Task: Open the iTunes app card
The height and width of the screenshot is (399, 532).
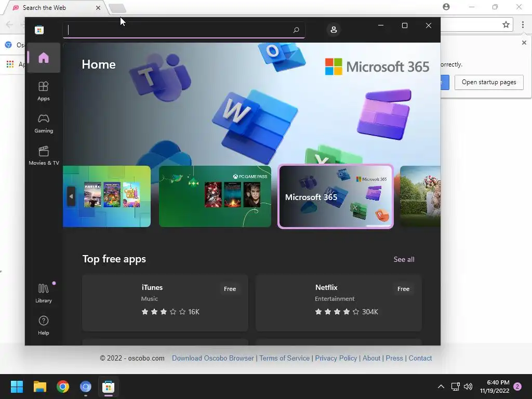Action: [165, 303]
